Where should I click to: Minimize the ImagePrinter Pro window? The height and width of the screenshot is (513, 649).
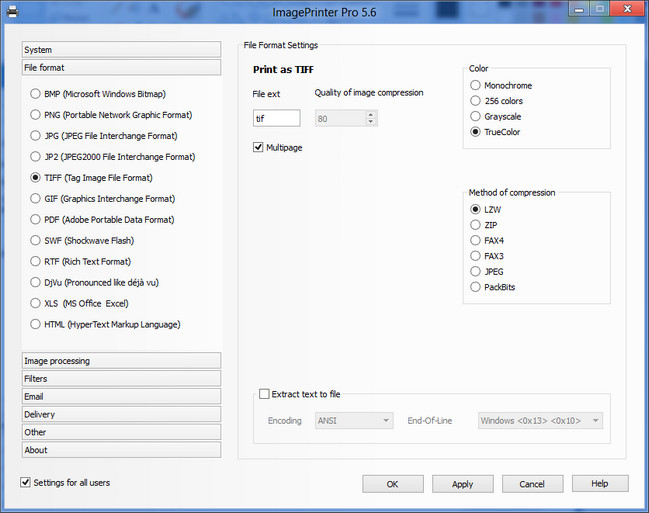click(579, 9)
